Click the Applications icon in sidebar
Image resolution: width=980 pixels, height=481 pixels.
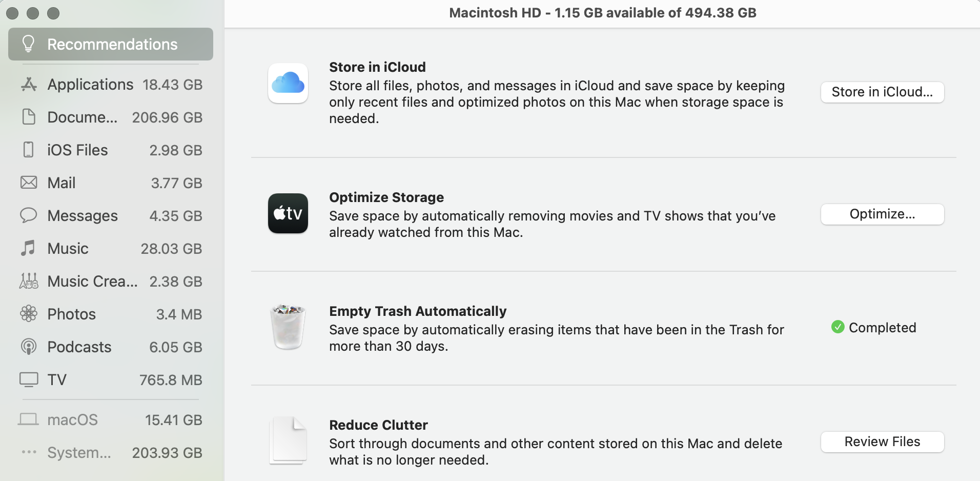[x=29, y=85]
